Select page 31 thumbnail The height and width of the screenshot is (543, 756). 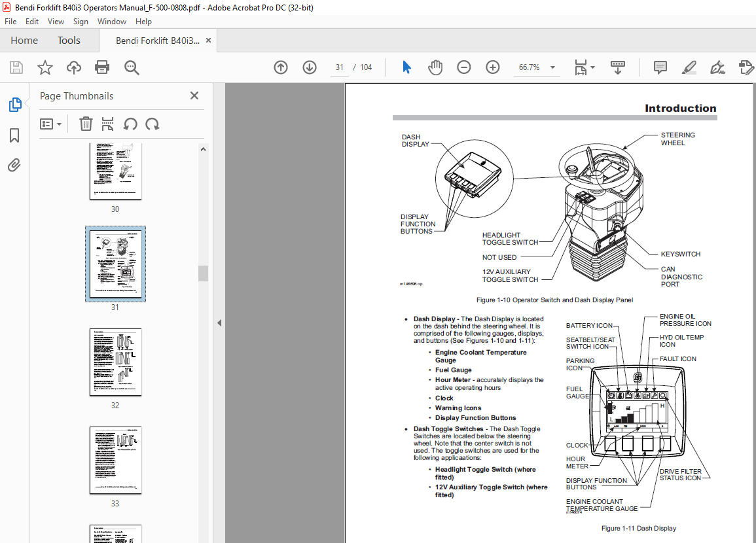(116, 264)
